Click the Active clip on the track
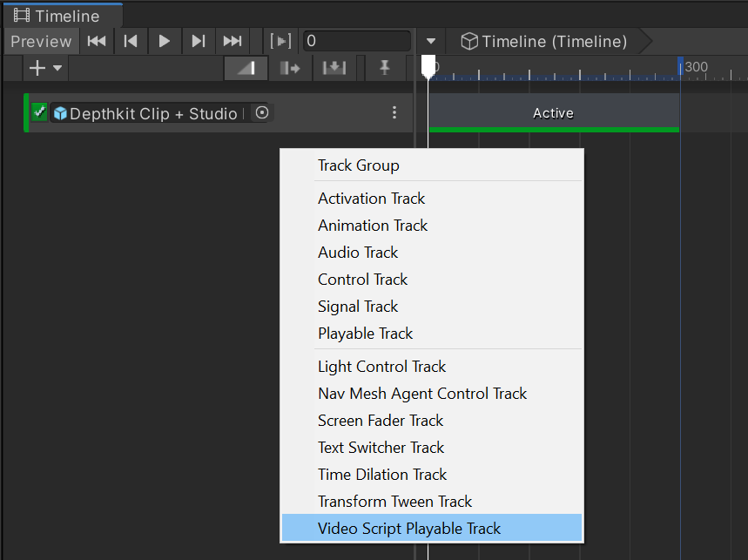The width and height of the screenshot is (748, 560). [x=553, y=113]
